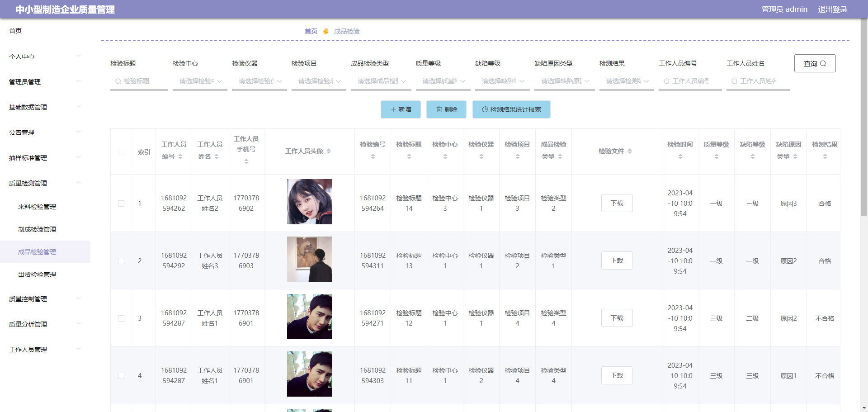Click the 查询 search button
This screenshot has width=868, height=412.
815,63
